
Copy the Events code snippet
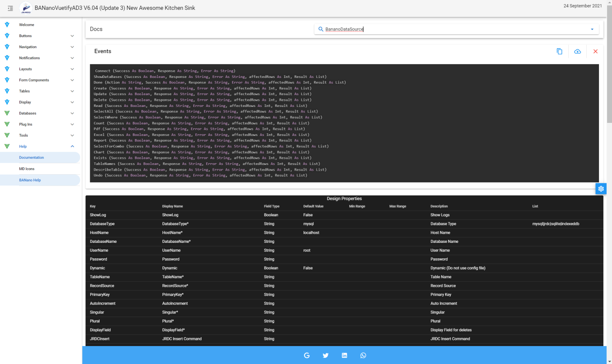[x=559, y=51]
